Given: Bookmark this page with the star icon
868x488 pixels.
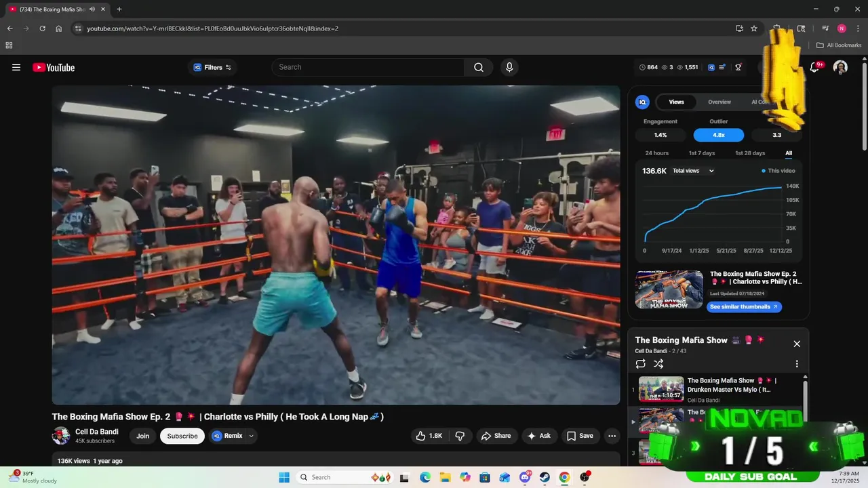Looking at the screenshot, I should (754, 28).
